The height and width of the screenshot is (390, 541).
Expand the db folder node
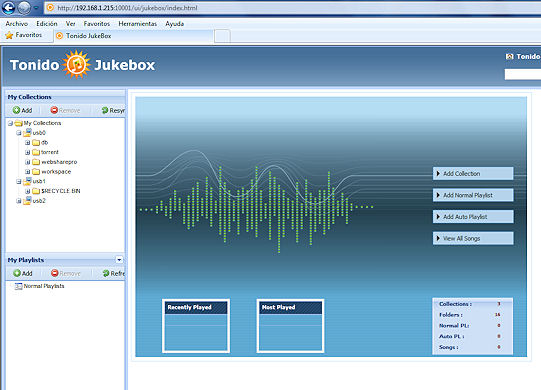(28, 143)
